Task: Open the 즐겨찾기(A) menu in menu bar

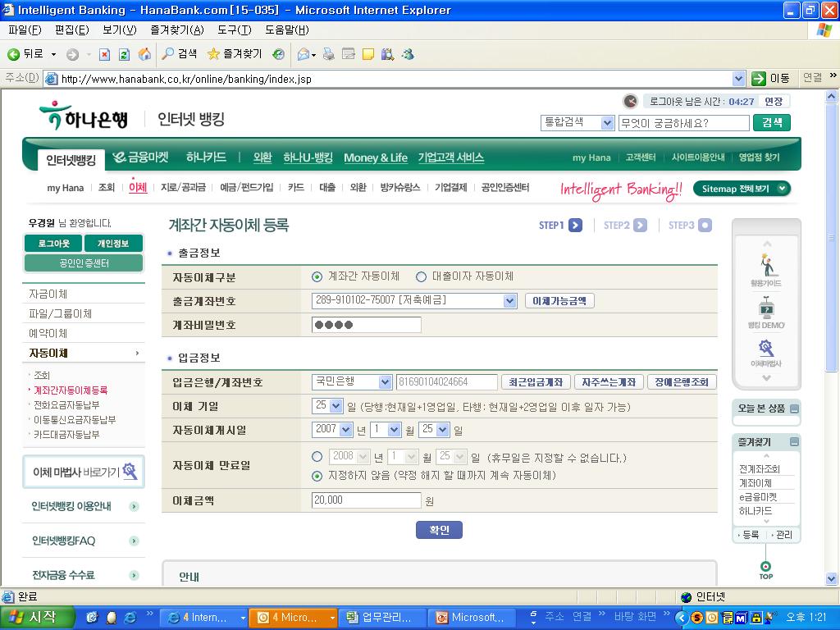Action: (x=176, y=30)
